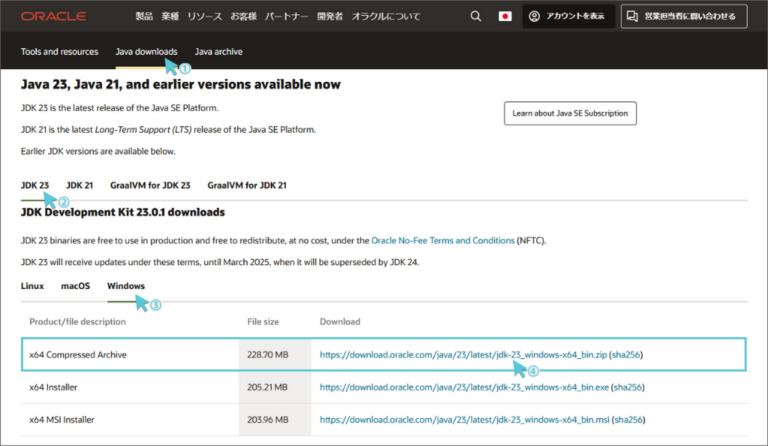Screen dimensions: 768x446
Task: Click the Japan flag country selector
Action: pos(505,17)
